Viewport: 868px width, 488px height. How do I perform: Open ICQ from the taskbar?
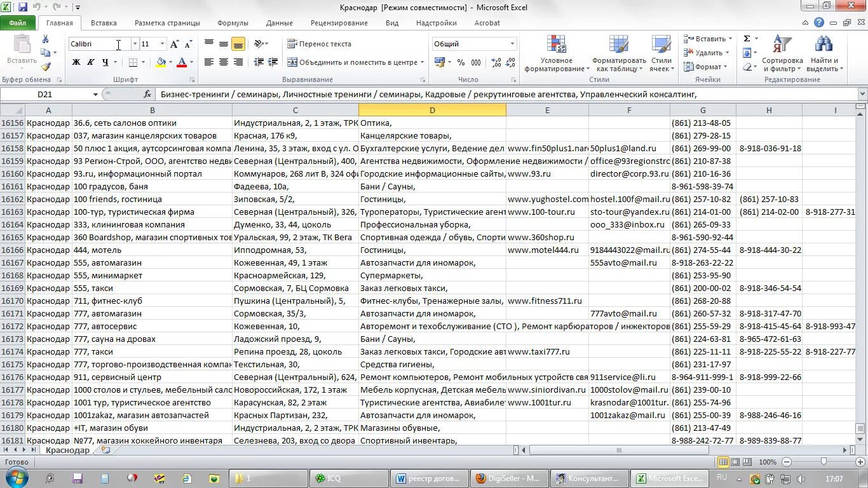pyautogui.click(x=349, y=478)
